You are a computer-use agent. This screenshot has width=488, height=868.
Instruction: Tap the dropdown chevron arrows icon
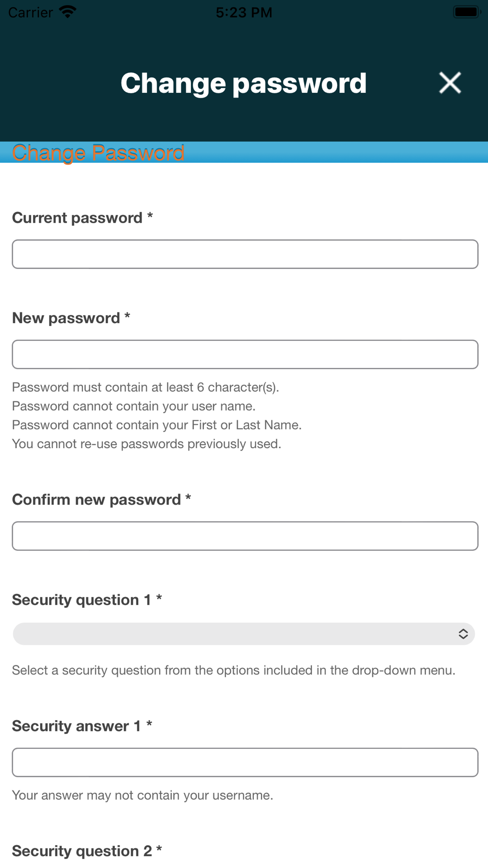point(463,634)
